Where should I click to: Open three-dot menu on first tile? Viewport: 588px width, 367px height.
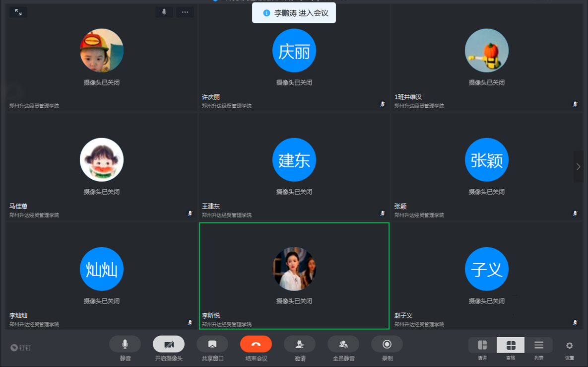(x=185, y=12)
